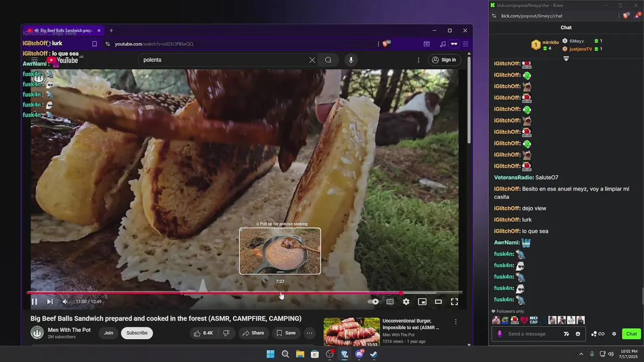Seek on the red video progress bar
Viewport: 644px width, 362px height.
[x=245, y=293]
